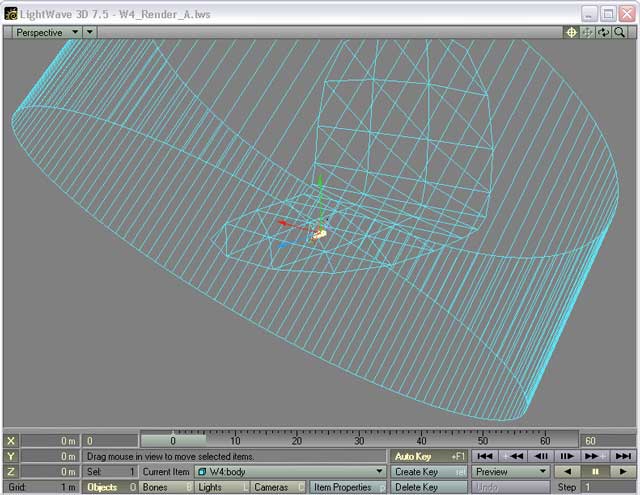Viewport: 640px width, 495px height.
Task: Open the Current Item W4:body dropdown
Action: click(x=289, y=472)
